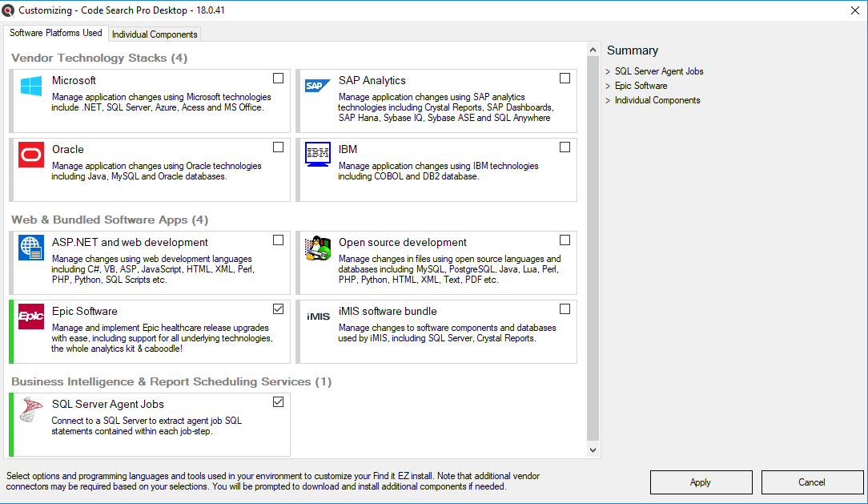The width and height of the screenshot is (868, 504).
Task: Click the iMIS logo icon
Action: (x=319, y=317)
